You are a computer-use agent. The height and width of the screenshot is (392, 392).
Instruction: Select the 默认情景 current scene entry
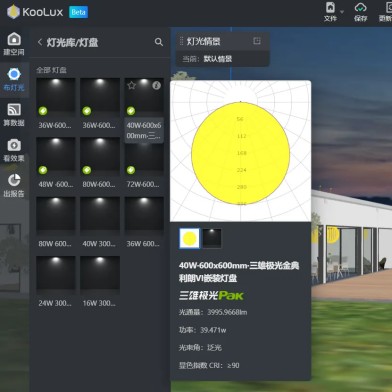(x=218, y=59)
